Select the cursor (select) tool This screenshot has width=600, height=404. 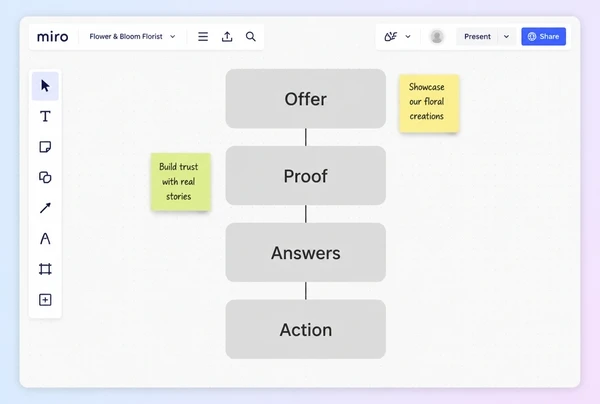coord(45,86)
